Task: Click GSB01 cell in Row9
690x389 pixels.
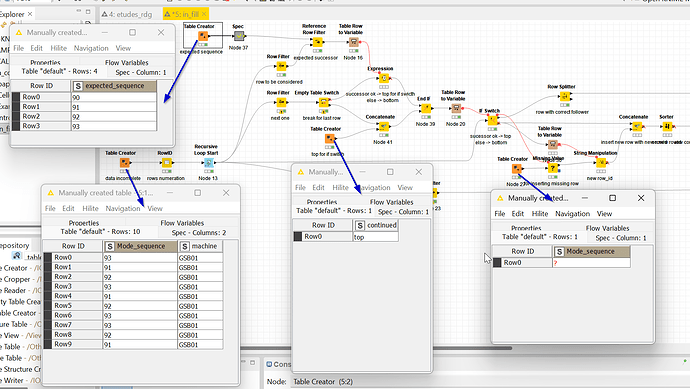Action: pyautogui.click(x=200, y=345)
